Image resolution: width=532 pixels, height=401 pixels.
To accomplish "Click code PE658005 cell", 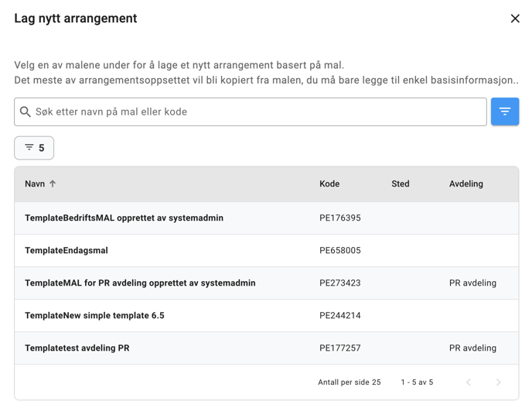I will [340, 251].
